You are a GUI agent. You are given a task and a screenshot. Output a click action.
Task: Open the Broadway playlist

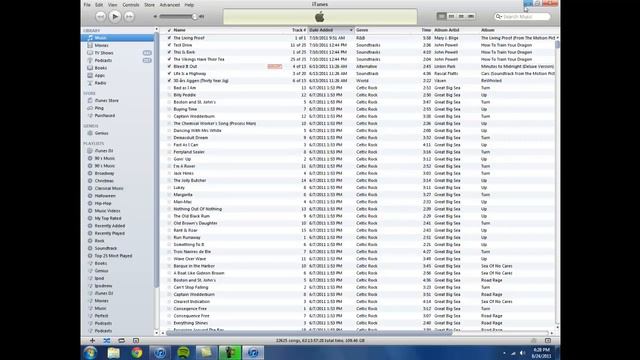tap(104, 173)
